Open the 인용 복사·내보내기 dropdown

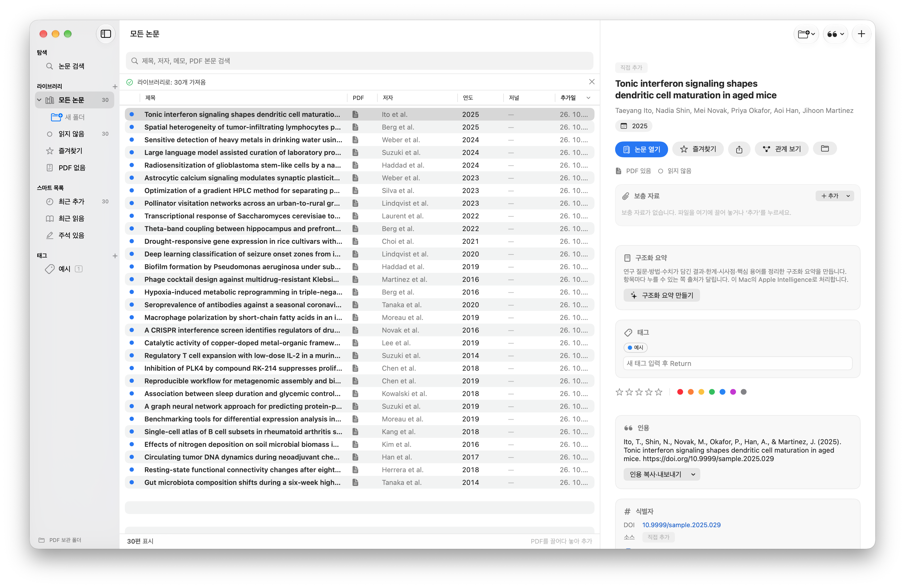[x=662, y=474]
